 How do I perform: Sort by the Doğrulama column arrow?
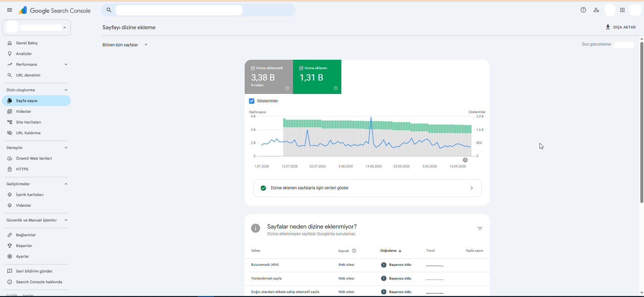[400, 251]
